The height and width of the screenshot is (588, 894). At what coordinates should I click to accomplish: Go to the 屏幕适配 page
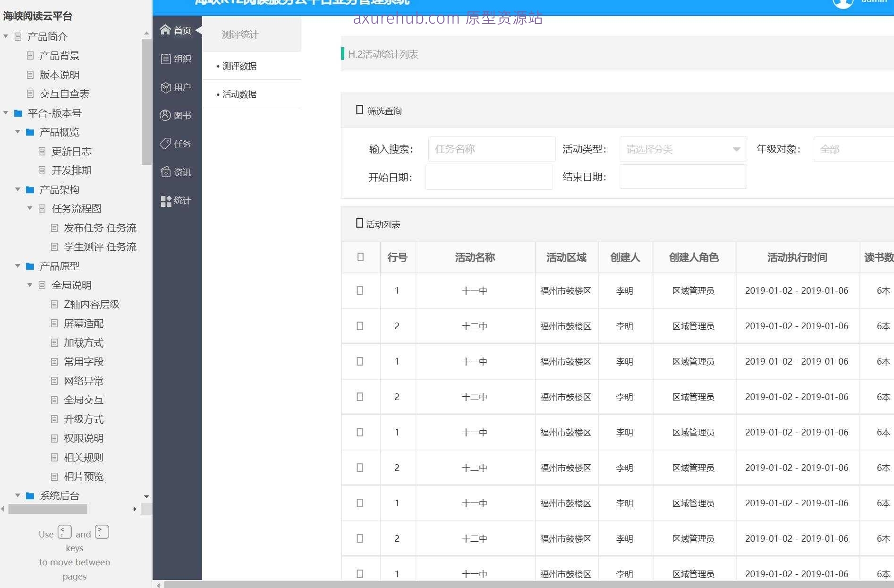84,324
